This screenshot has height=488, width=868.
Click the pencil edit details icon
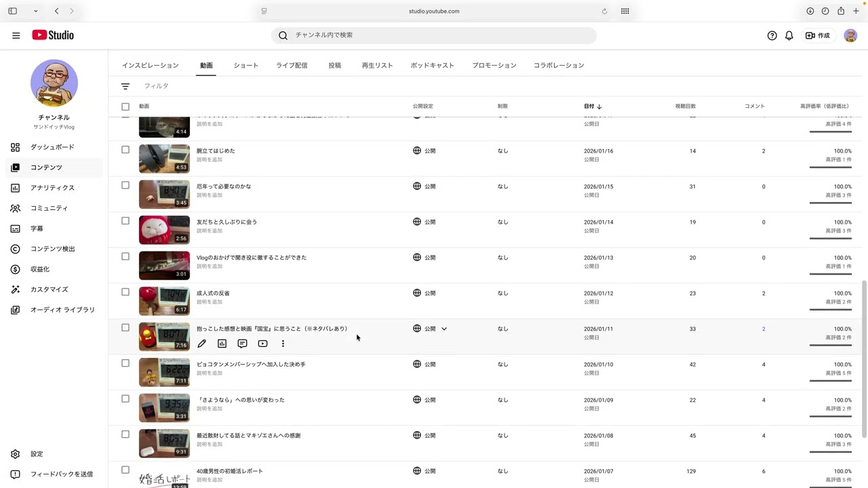tap(201, 344)
